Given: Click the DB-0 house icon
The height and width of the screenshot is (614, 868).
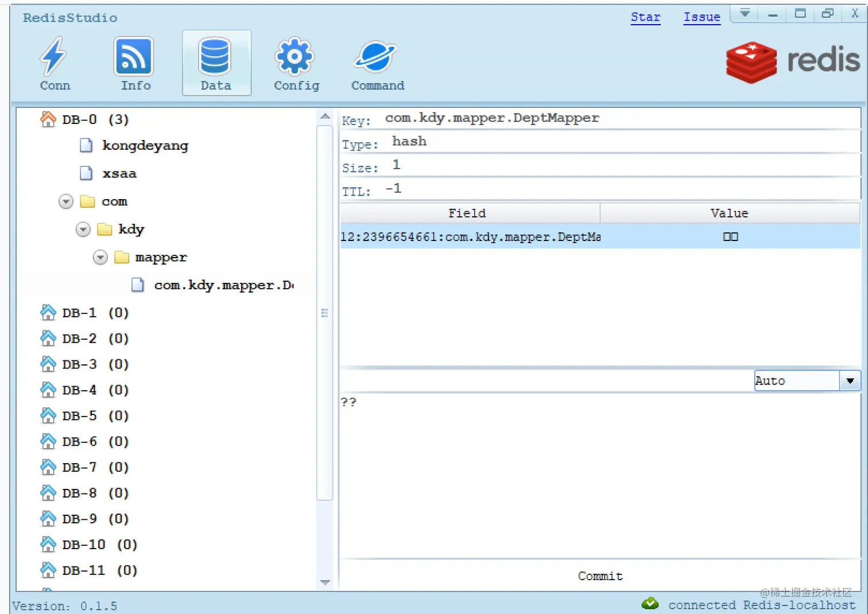Looking at the screenshot, I should pos(48,119).
